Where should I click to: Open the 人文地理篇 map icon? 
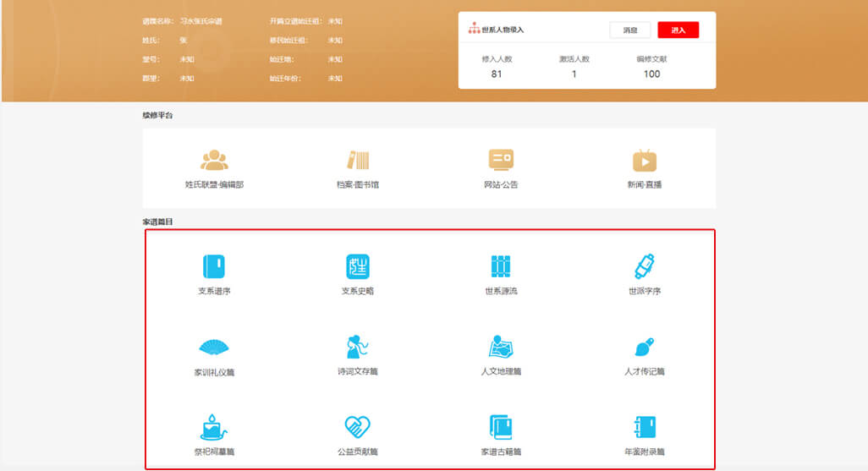(x=501, y=347)
